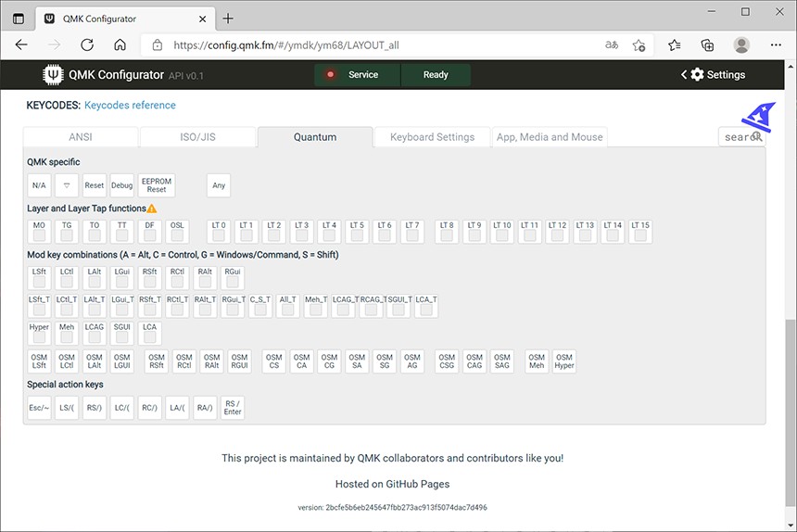Click the browser refresh icon
The height and width of the screenshot is (532, 797).
tap(87, 44)
